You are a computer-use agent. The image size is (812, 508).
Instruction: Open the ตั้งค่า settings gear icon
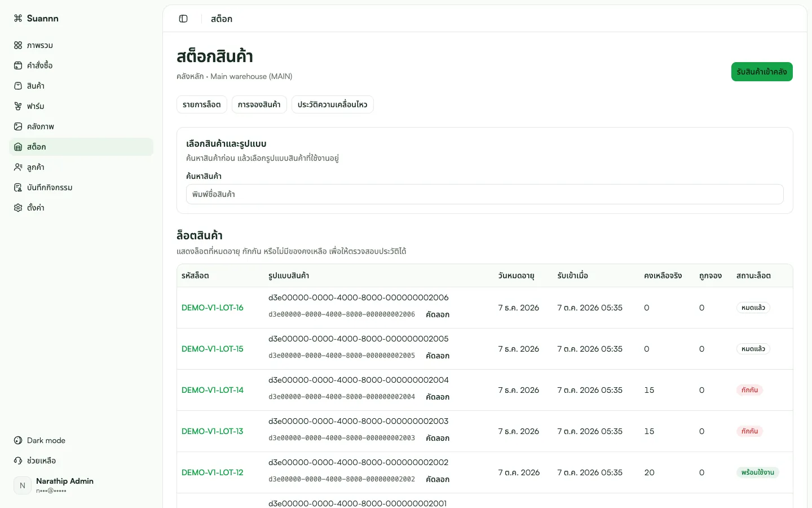pyautogui.click(x=18, y=208)
